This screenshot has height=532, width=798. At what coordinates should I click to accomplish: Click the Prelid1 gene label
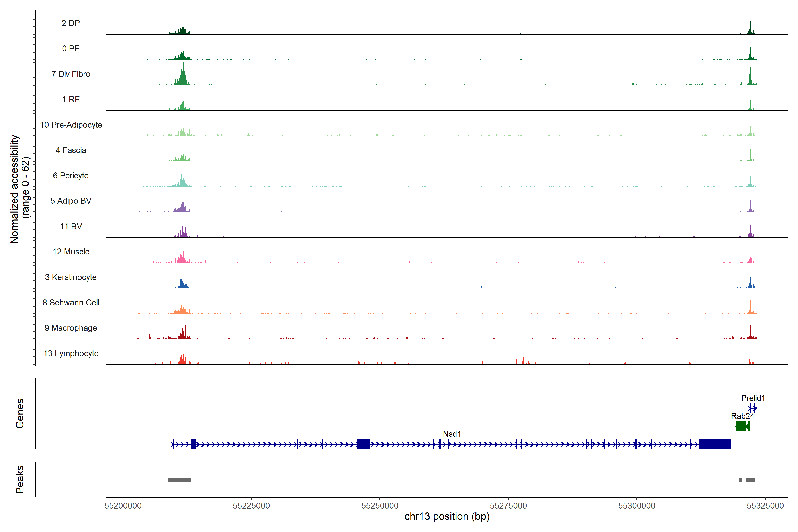coord(753,398)
